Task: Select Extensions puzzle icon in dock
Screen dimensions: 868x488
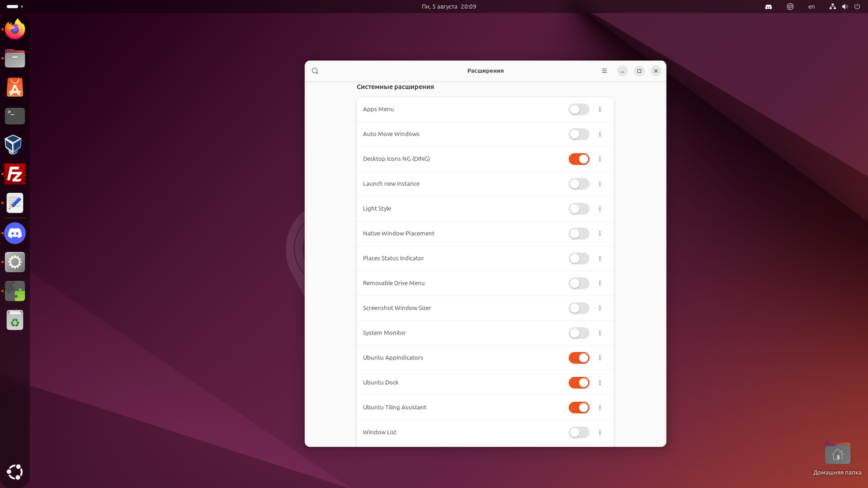Action: pos(15,291)
